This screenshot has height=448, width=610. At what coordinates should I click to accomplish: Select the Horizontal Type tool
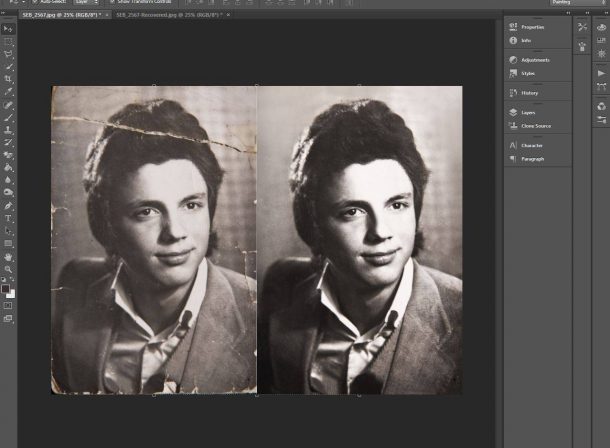[x=8, y=218]
